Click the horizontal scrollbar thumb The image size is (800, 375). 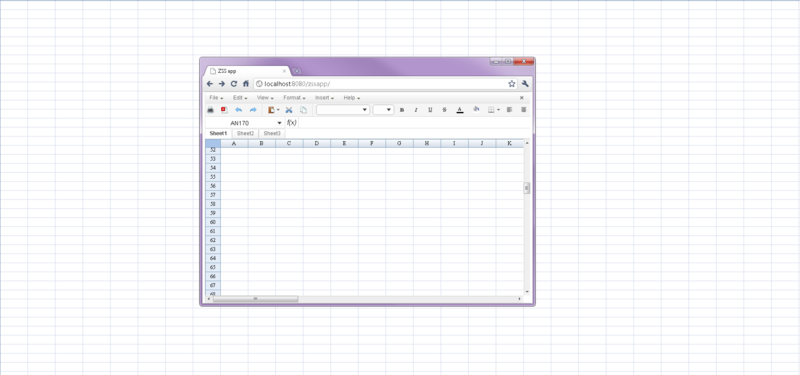pos(255,298)
